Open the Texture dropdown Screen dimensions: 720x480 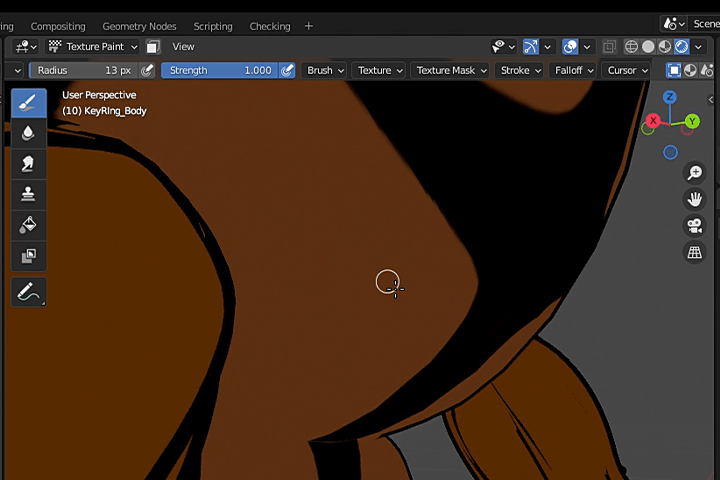coord(380,70)
